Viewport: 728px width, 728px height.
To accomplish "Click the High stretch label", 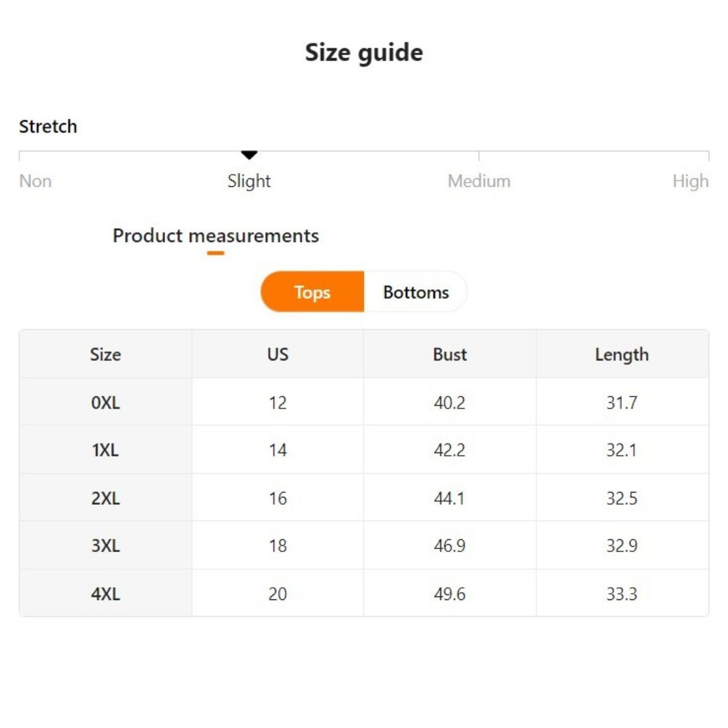I will click(690, 181).
